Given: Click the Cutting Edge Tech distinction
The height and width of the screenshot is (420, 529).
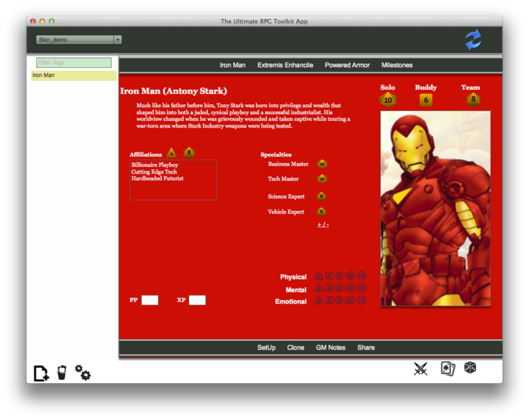Looking at the screenshot, I should click(154, 171).
